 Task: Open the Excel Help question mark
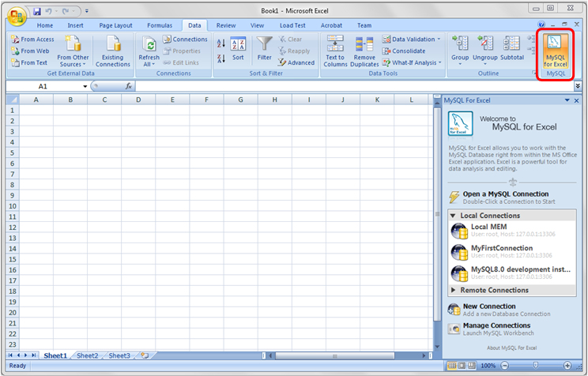pos(541,24)
